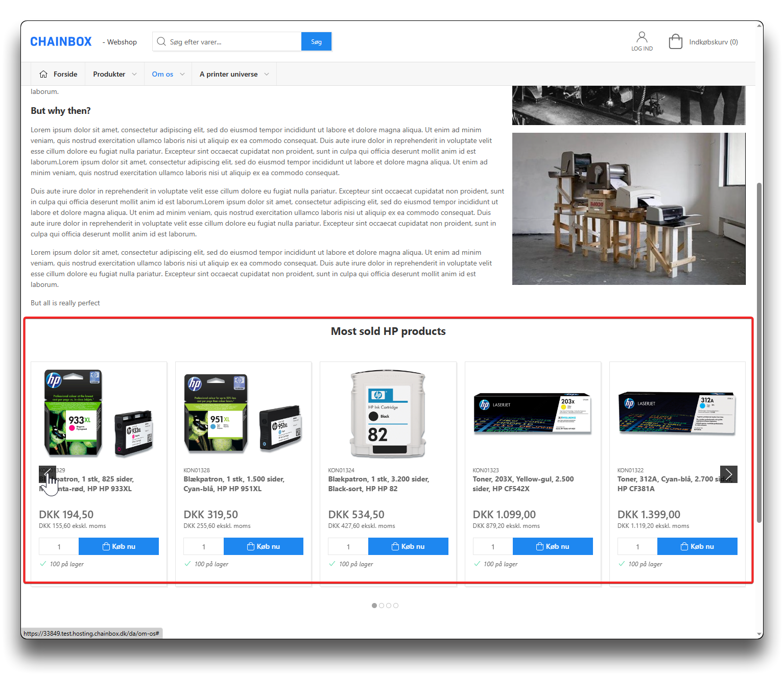Click quantity field for HP 82
784x676 pixels.
point(348,546)
